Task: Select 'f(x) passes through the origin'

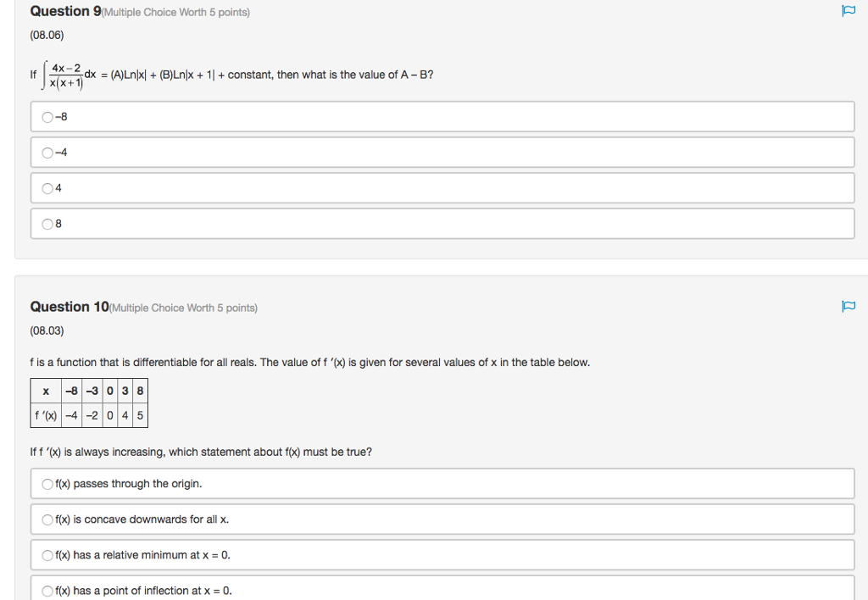Action: [x=47, y=483]
